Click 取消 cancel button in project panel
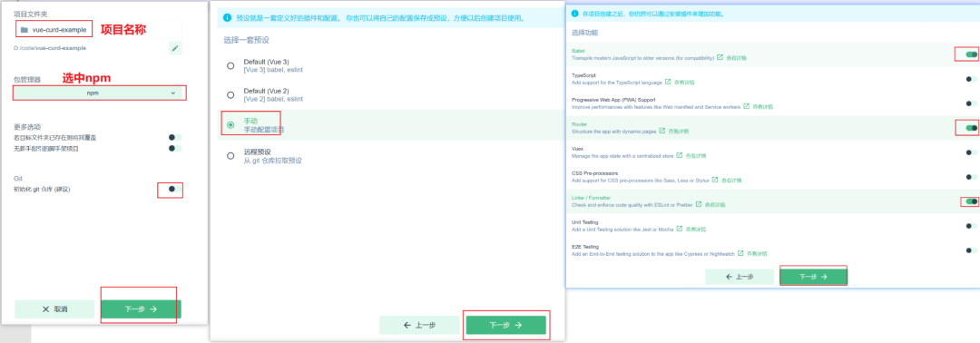Screen dimensions: 980x343 pos(54,309)
